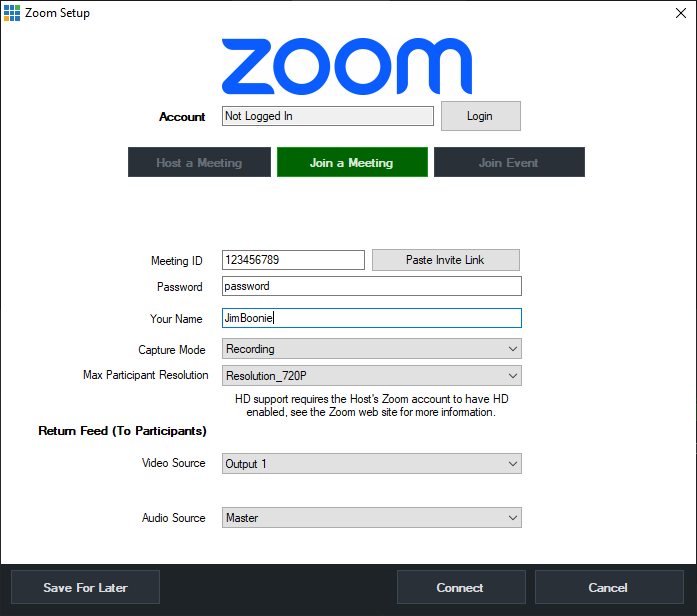Open the Video Source dropdown
Image resolution: width=697 pixels, height=616 pixels.
[x=371, y=464]
